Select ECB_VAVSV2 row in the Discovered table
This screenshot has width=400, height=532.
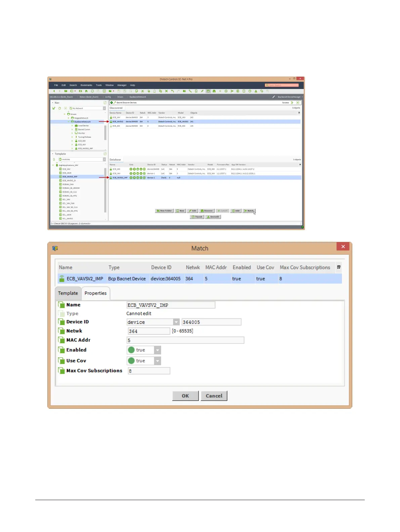(205, 122)
